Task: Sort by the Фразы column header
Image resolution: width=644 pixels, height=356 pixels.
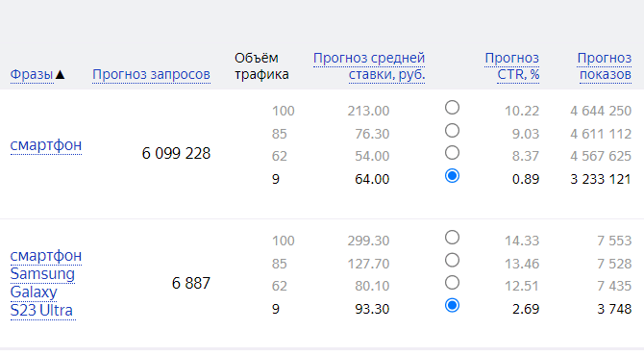Action: (x=32, y=74)
